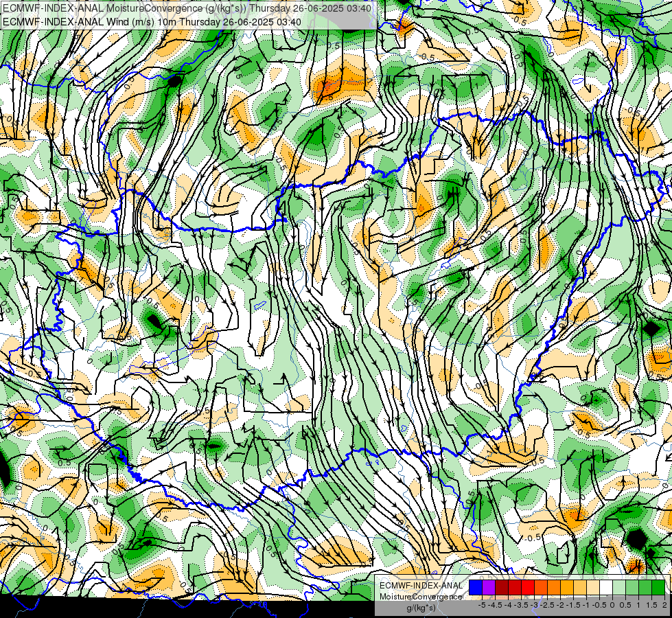
Task: Select the white legend swatch
Action: pos(606,587)
